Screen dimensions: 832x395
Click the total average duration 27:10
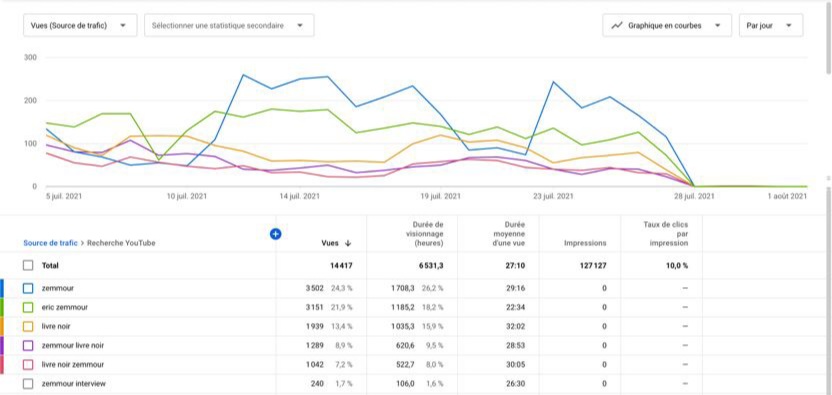pyautogui.click(x=516, y=265)
